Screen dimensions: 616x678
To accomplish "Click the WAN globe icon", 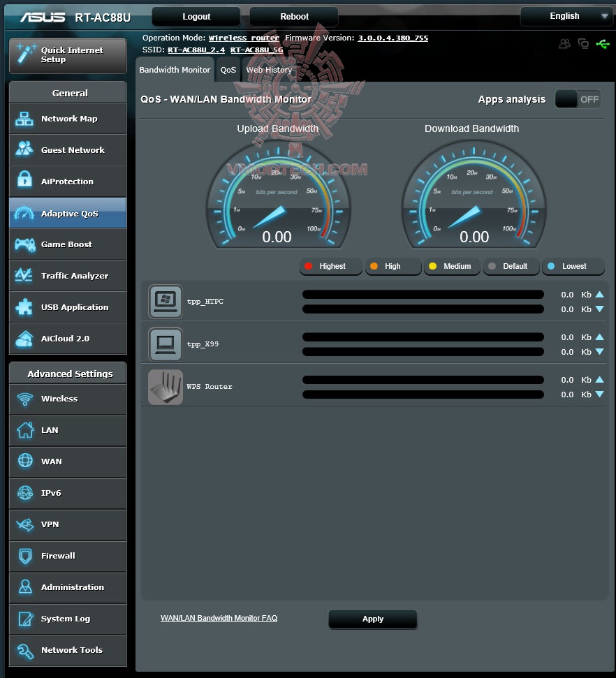I will (25, 461).
